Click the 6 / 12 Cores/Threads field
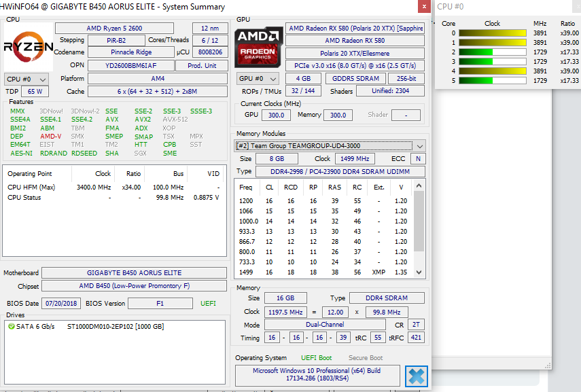The width and height of the screenshot is (581, 392). (x=210, y=40)
